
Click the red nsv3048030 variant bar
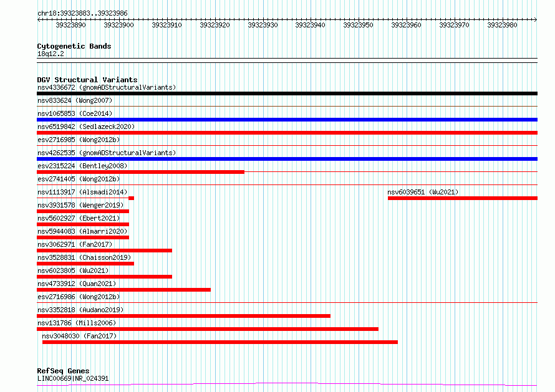coord(220,342)
